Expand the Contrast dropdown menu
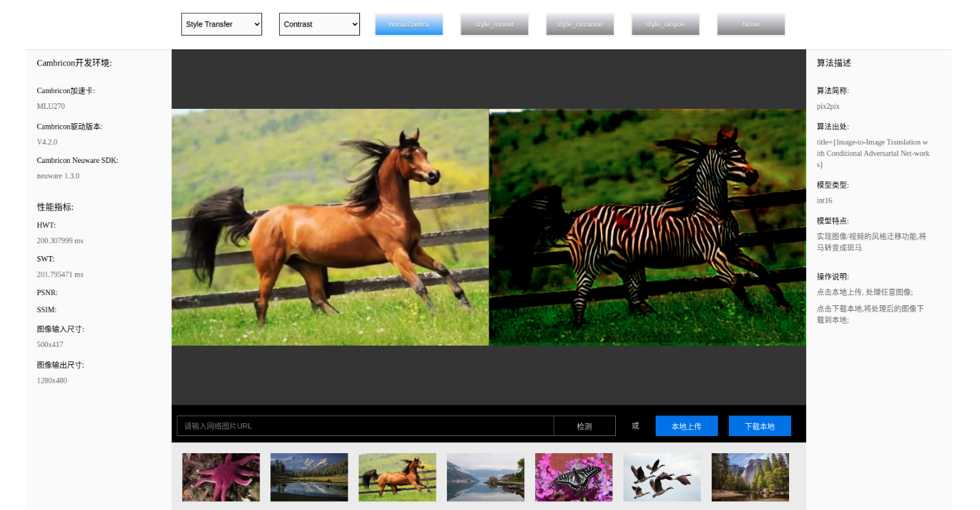This screenshot has width=980, height=510. click(x=319, y=24)
